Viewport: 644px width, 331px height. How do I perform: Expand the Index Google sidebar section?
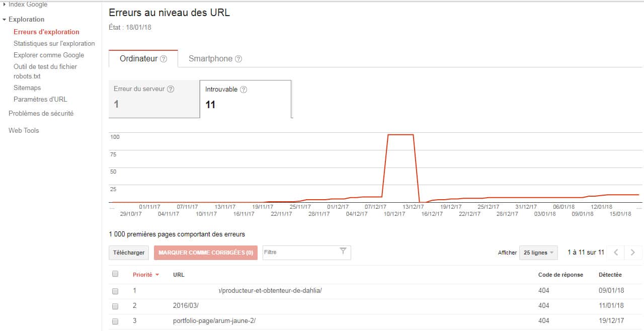pyautogui.click(x=5, y=5)
